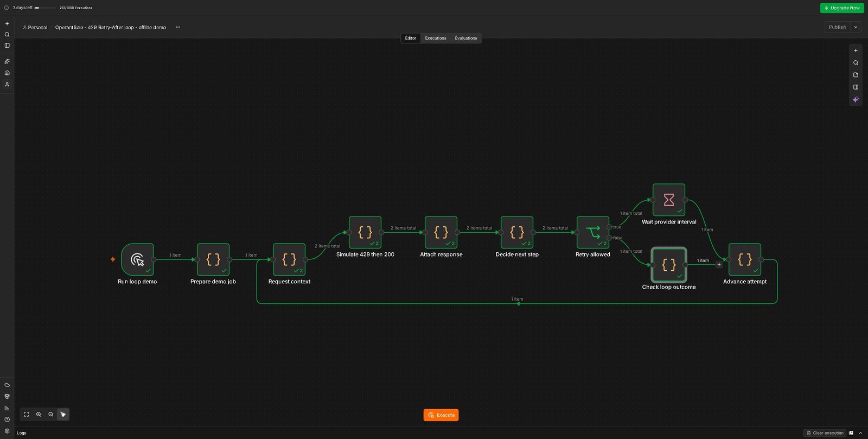Switch to the Evaluations tab
The width and height of the screenshot is (868, 439).
pyautogui.click(x=466, y=38)
